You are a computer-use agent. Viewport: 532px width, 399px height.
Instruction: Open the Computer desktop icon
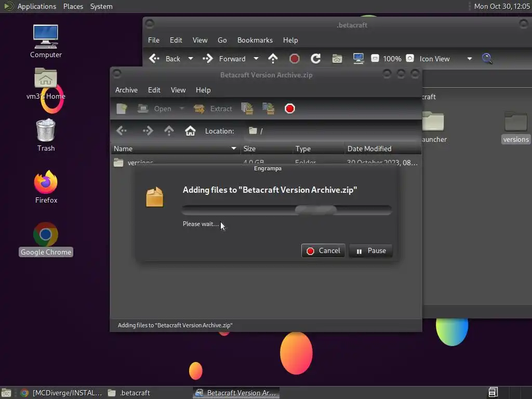(46, 41)
